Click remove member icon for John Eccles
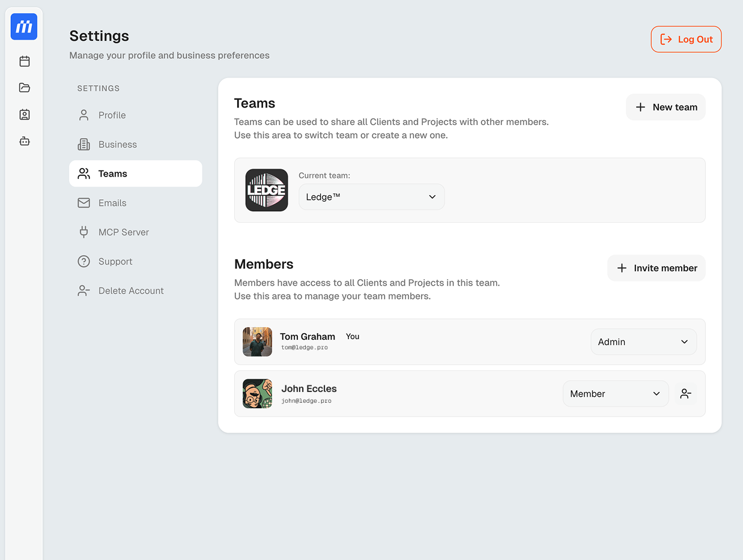The image size is (743, 560). pyautogui.click(x=685, y=394)
